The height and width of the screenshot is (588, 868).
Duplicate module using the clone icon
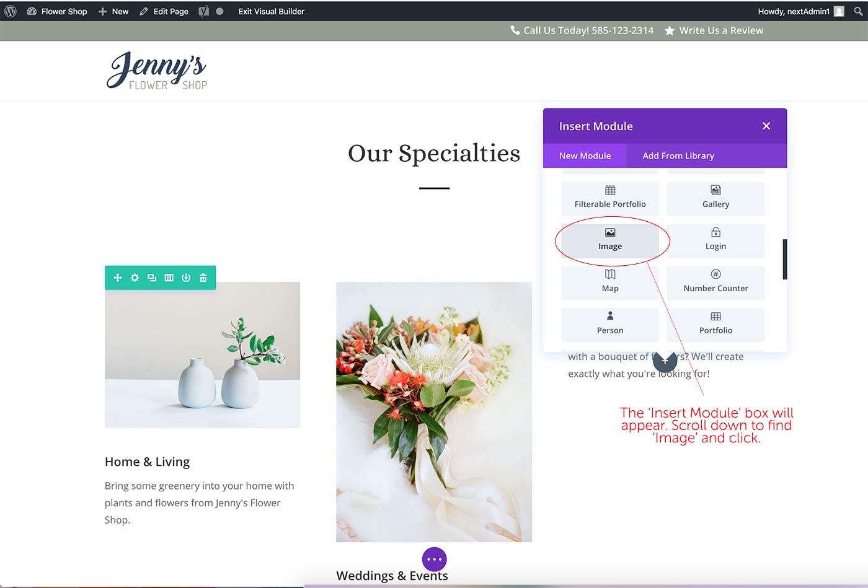coord(152,278)
